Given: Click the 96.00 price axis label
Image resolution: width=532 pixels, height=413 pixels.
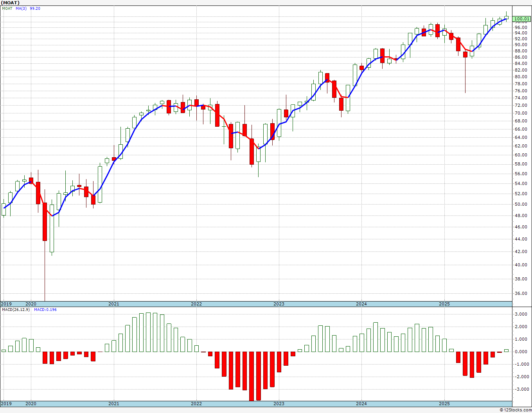Looking at the screenshot, I should (x=520, y=27).
